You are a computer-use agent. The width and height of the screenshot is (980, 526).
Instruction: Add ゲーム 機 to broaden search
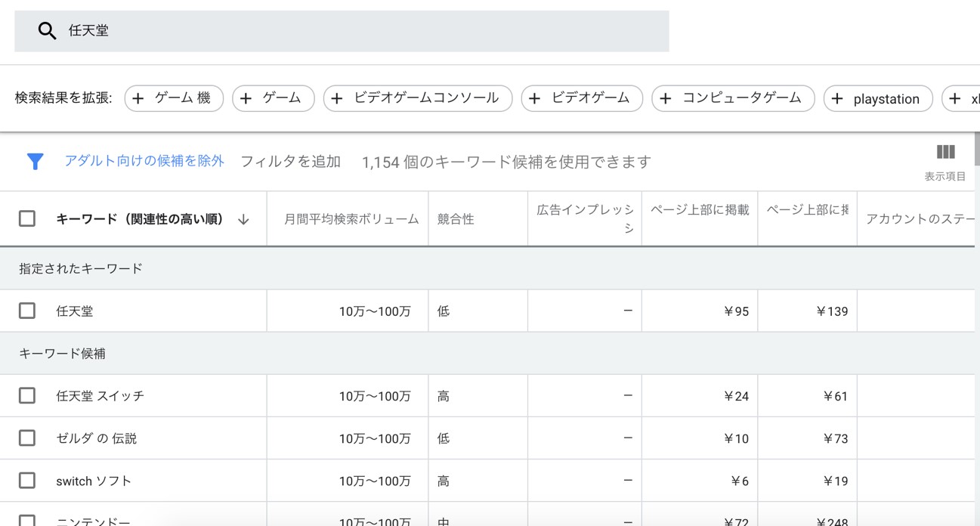[174, 98]
